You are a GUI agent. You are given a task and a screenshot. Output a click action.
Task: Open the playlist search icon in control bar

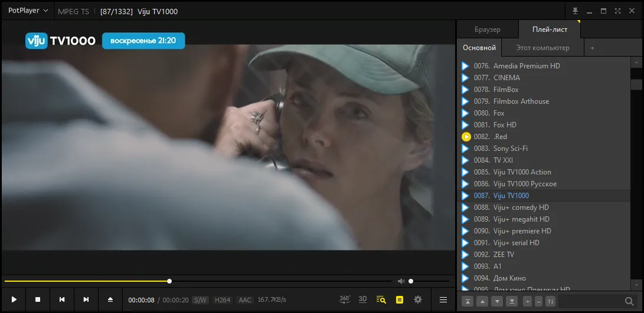[x=381, y=300]
